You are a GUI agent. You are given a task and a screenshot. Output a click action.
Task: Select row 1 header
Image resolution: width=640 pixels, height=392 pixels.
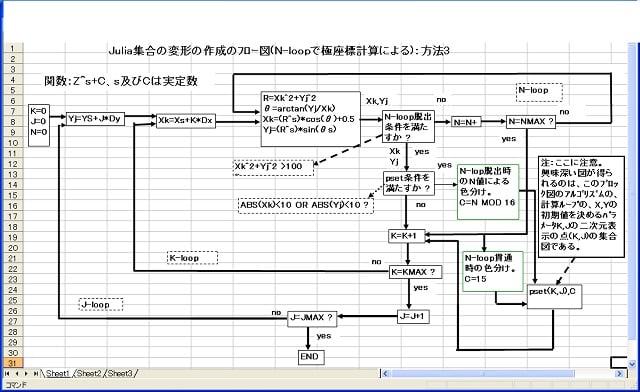pyautogui.click(x=13, y=48)
